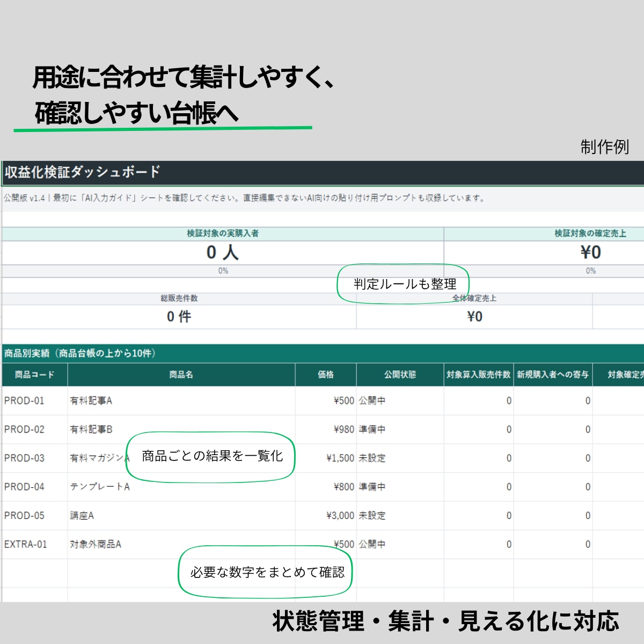Image resolution: width=644 pixels, height=644 pixels.
Task: Select the 商品別実績 section header
Action: (x=323, y=353)
